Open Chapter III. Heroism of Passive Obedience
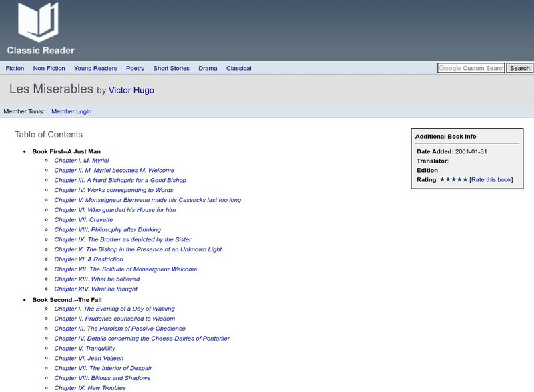The height and width of the screenshot is (392, 534). tap(120, 329)
